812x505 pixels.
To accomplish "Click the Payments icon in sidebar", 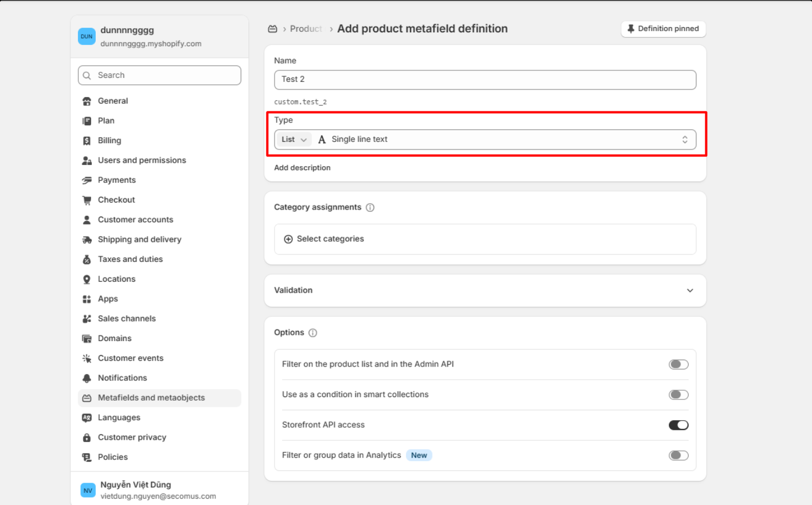I will [x=87, y=180].
